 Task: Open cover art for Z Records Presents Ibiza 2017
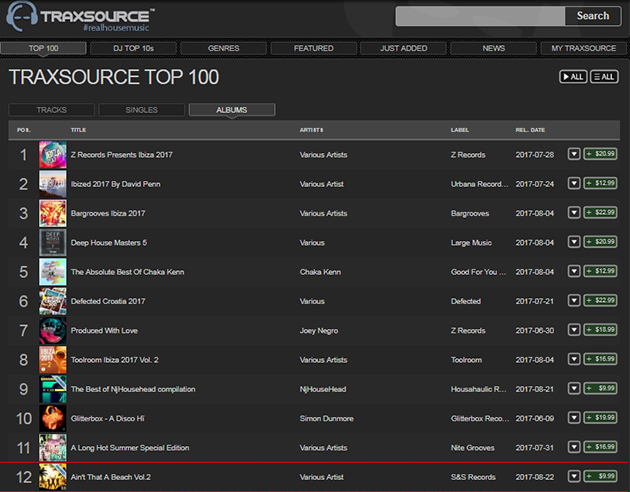[x=53, y=155]
